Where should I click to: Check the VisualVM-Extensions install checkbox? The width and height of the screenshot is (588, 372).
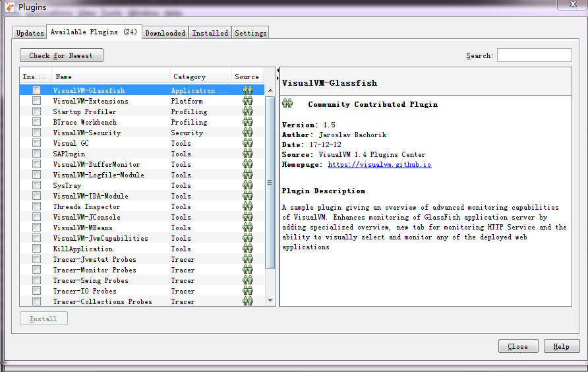click(x=37, y=101)
